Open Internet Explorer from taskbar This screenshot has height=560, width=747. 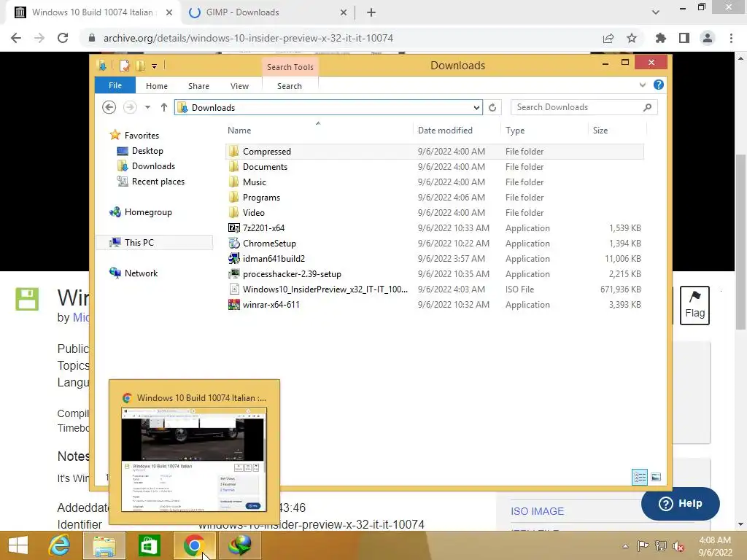pyautogui.click(x=60, y=545)
